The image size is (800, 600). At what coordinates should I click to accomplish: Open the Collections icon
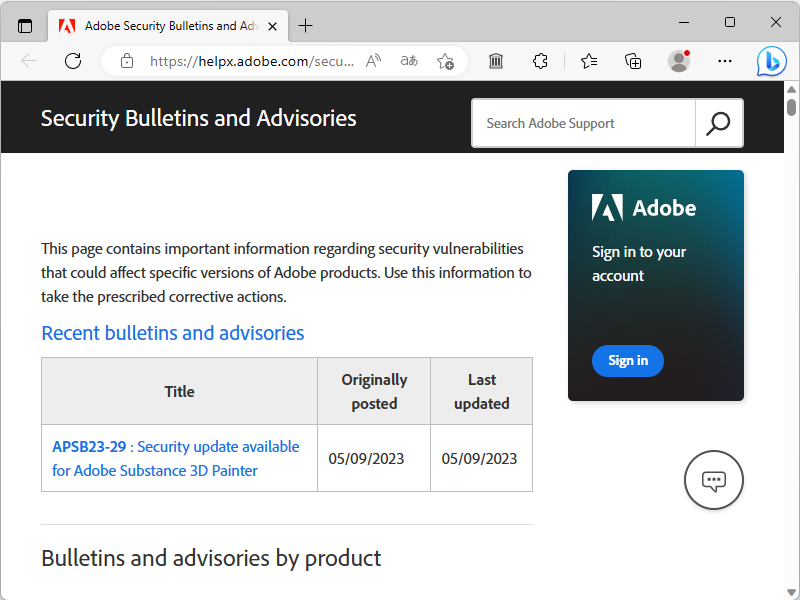(633, 61)
